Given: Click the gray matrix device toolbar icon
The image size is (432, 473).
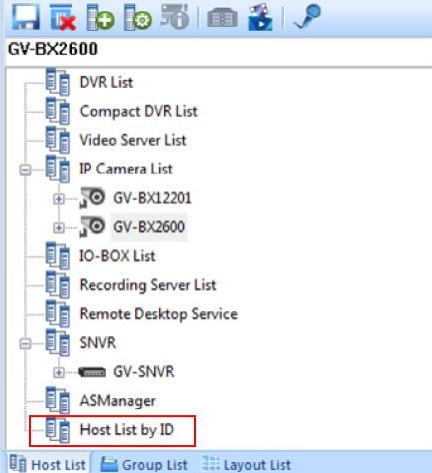Looking at the screenshot, I should coord(222,18).
